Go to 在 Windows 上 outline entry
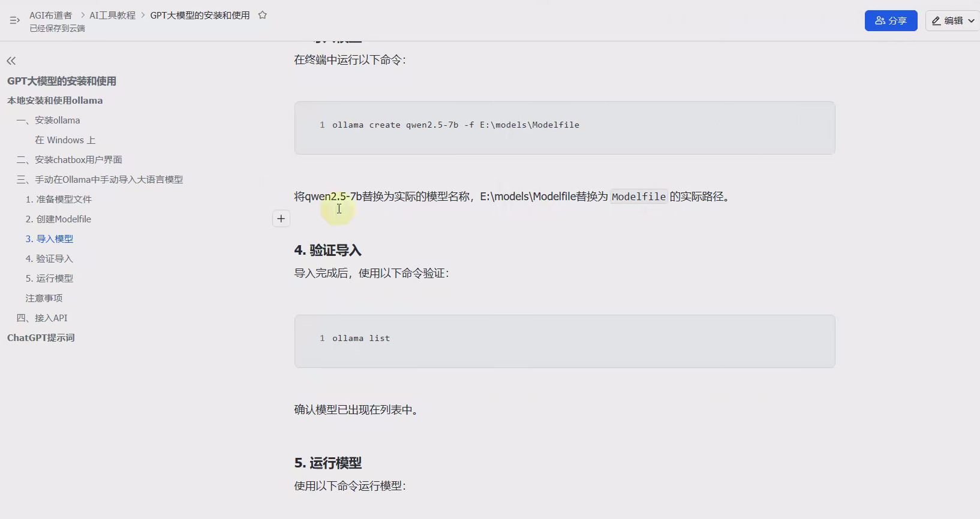The height and width of the screenshot is (519, 980). pos(65,140)
